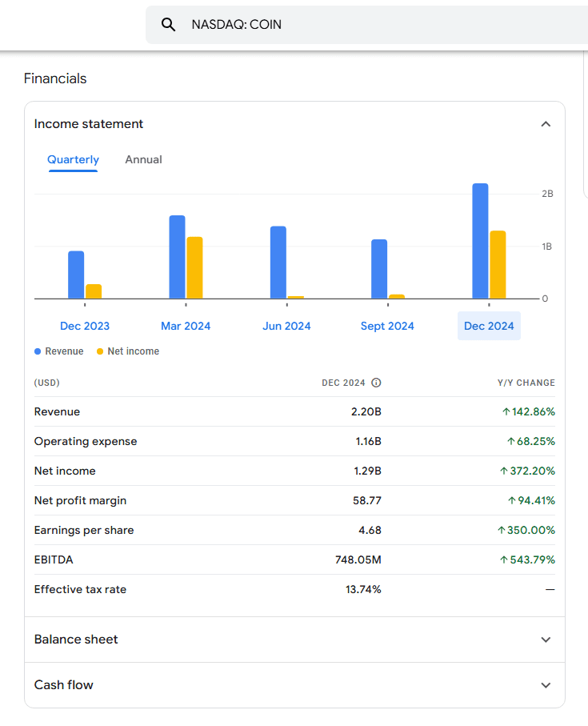Screen dimensions: 588x726
Task: Click the EBITDA row's green up arrow
Action: pyautogui.click(x=503, y=560)
